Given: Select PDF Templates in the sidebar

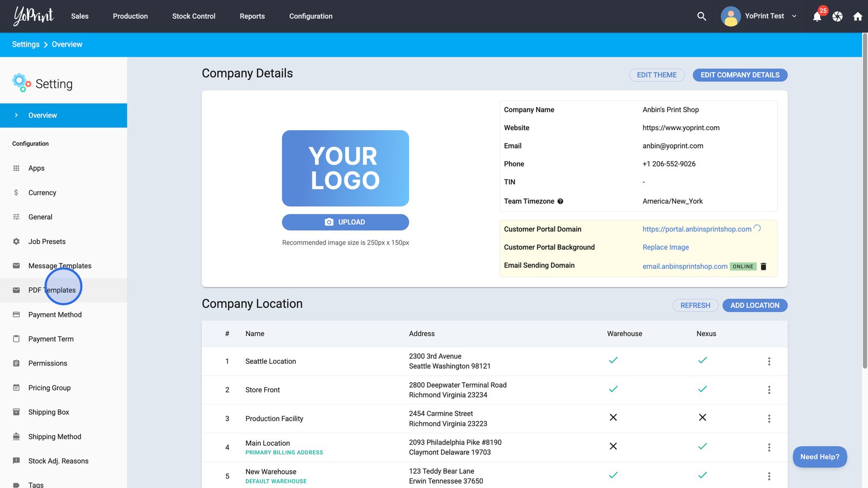Looking at the screenshot, I should pos(52,290).
